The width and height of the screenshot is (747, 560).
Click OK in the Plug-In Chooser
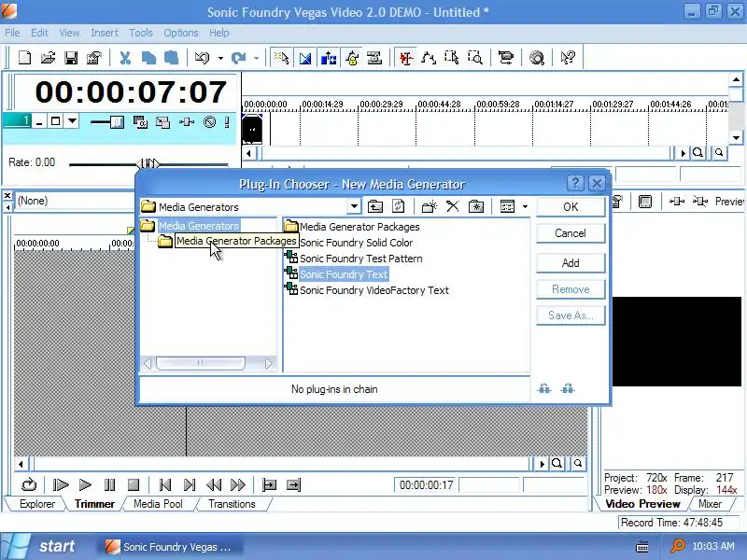tap(571, 207)
